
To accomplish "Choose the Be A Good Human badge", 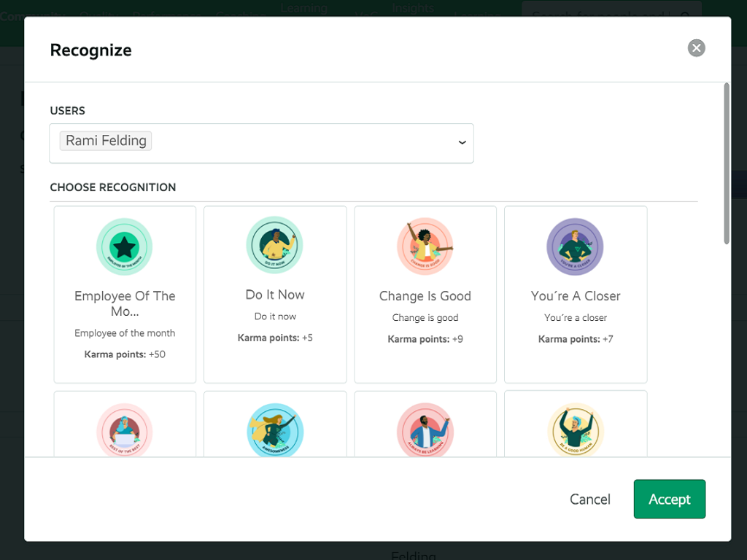I will coord(576,432).
